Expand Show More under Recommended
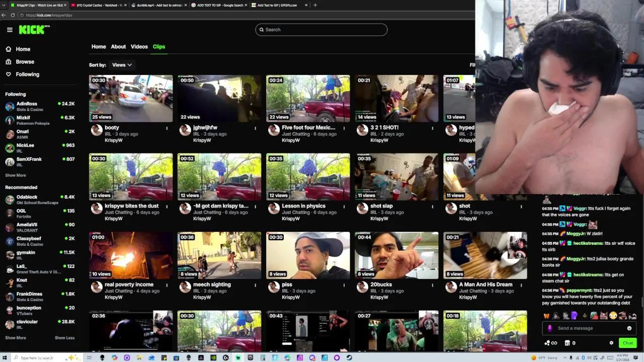This screenshot has width=644, height=362. coord(16,338)
